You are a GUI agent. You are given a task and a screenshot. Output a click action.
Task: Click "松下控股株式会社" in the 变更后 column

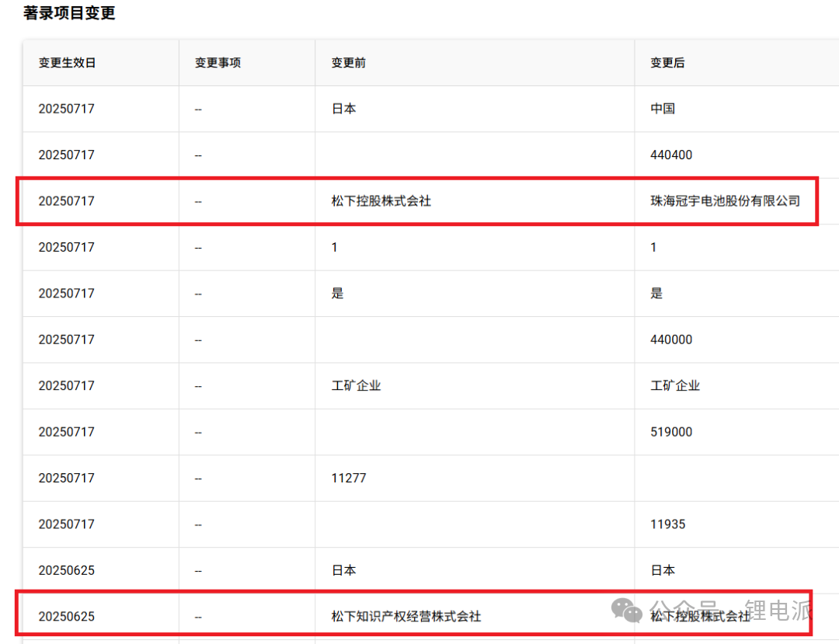click(x=701, y=616)
